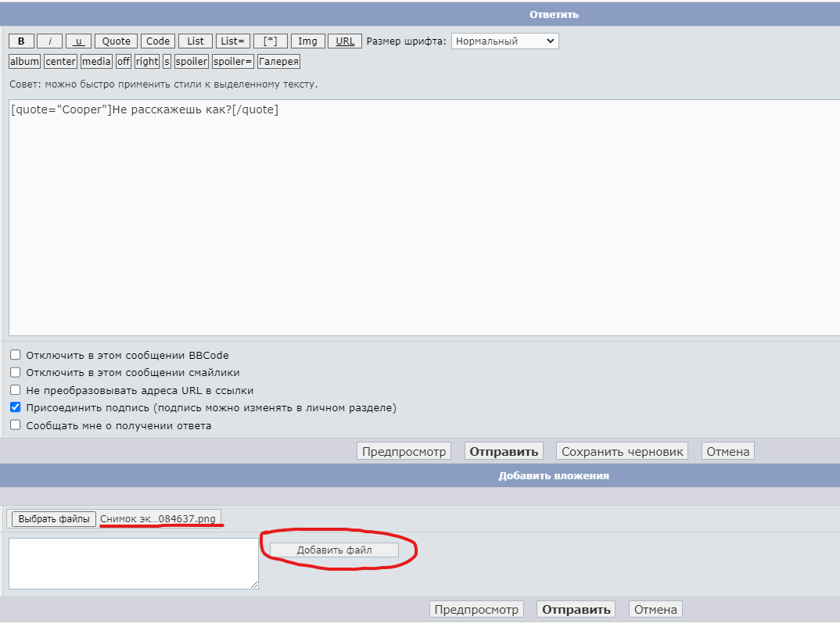Image resolution: width=840 pixels, height=627 pixels.
Task: Open the Галерея button
Action: (278, 62)
